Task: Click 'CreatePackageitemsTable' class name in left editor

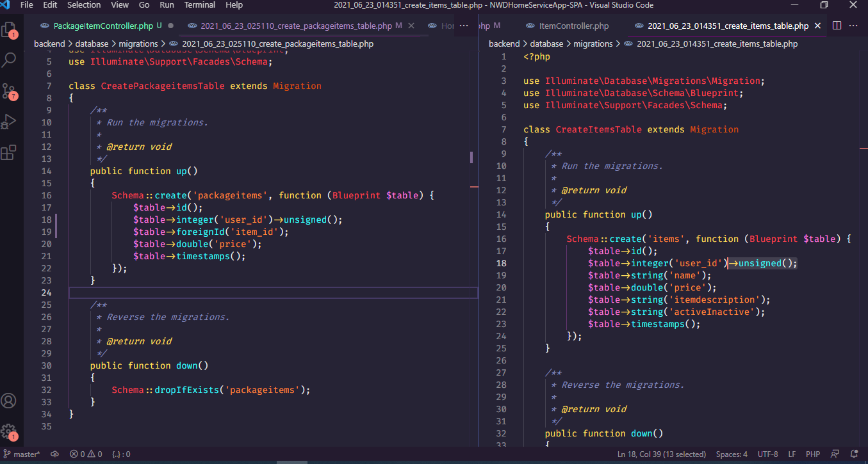Action: [x=163, y=86]
